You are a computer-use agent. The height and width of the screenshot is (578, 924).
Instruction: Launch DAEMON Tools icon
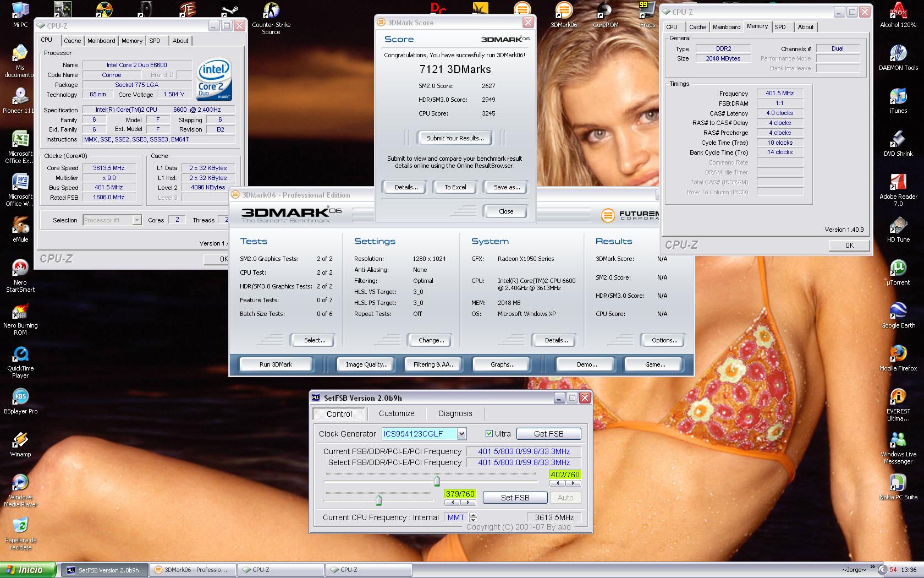[898, 57]
